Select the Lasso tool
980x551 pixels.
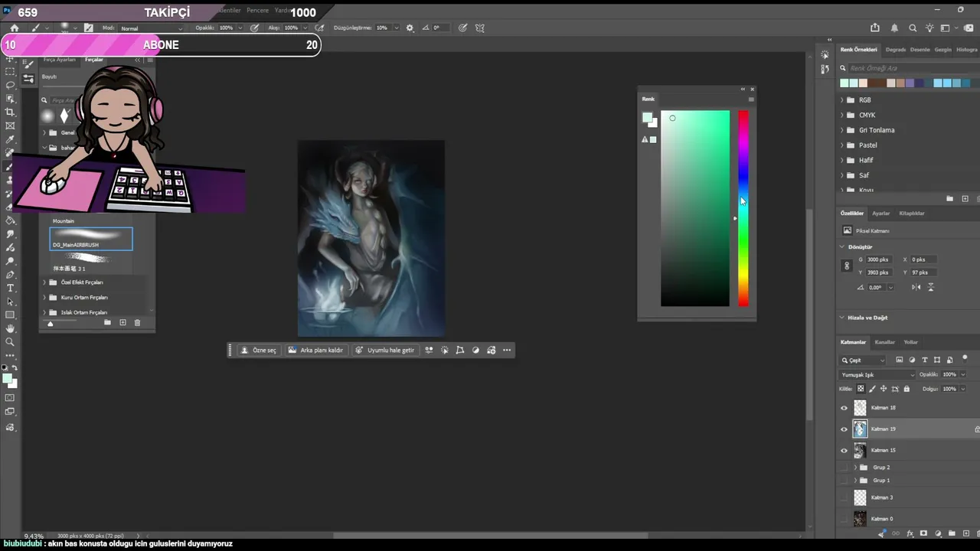[10, 85]
